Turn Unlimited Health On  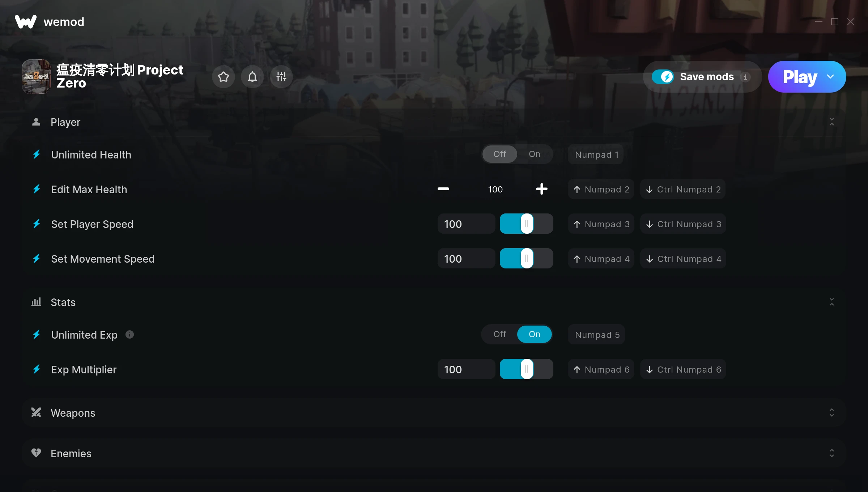coord(535,154)
